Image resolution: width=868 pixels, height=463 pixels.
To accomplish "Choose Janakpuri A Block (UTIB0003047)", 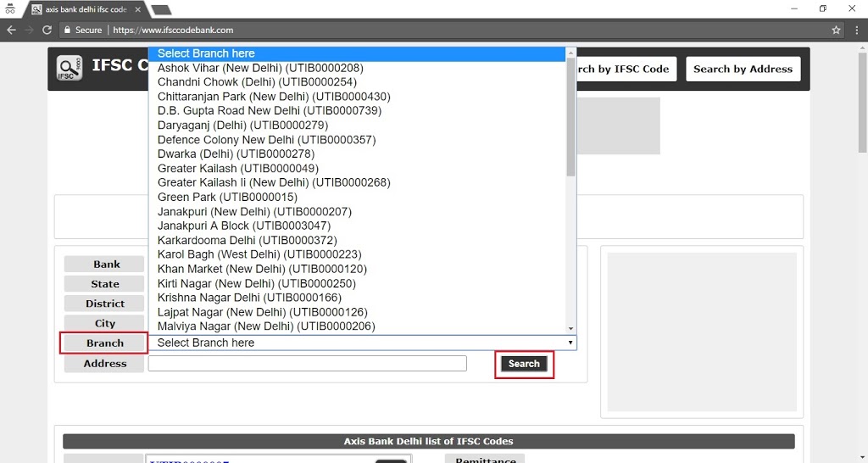I will click(x=357, y=226).
